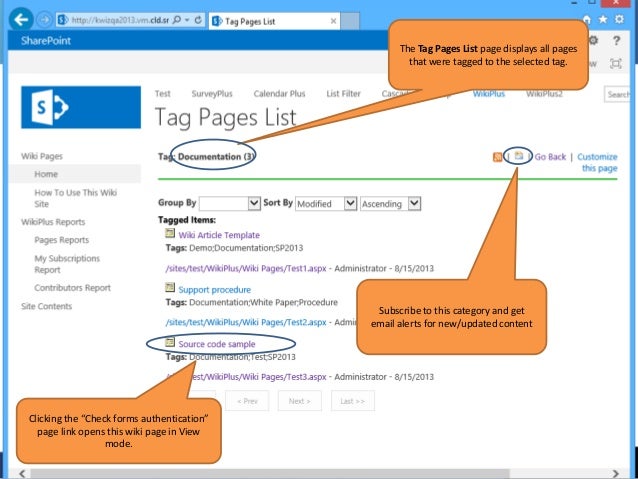This screenshot has width=638, height=479.
Task: Expand the Ascending sort order dropdown
Action: 390,203
